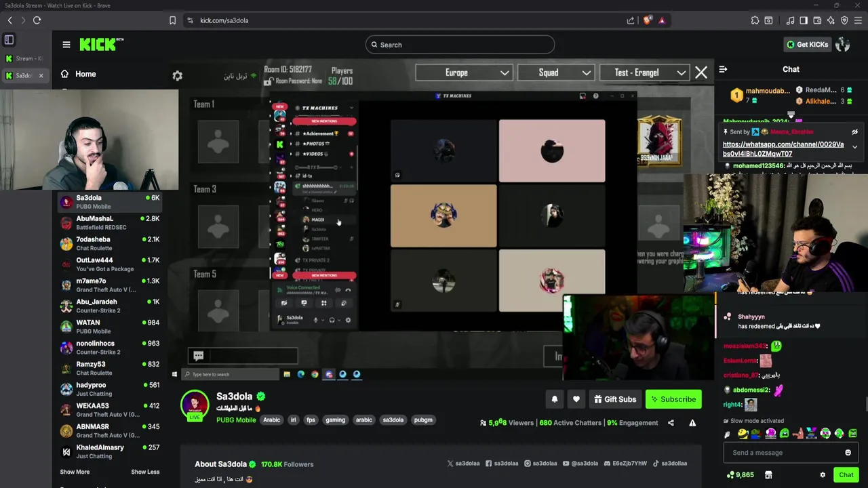Image resolution: width=868 pixels, height=488 pixels.
Task: Open nonolinhocs channel in sidebar
Action: click(110, 348)
